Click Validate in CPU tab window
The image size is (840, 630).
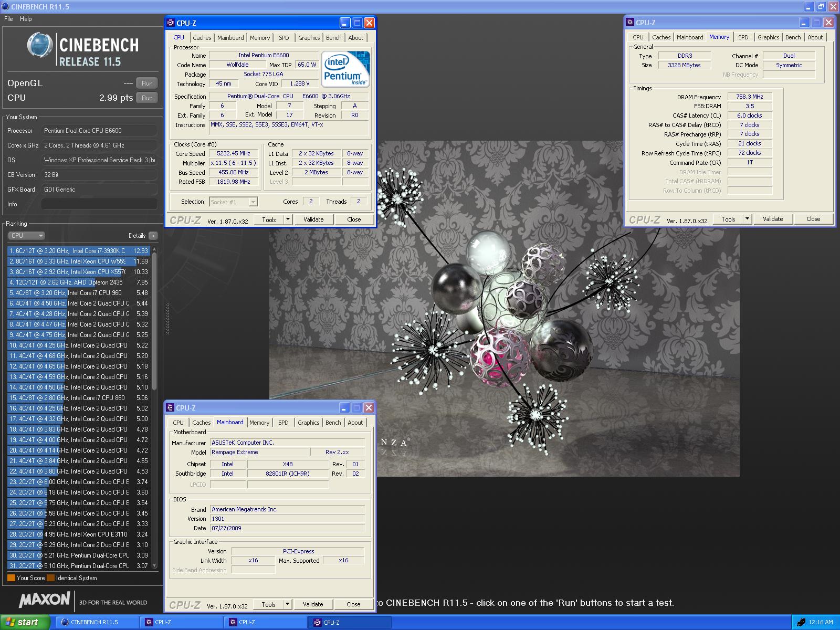pos(313,219)
